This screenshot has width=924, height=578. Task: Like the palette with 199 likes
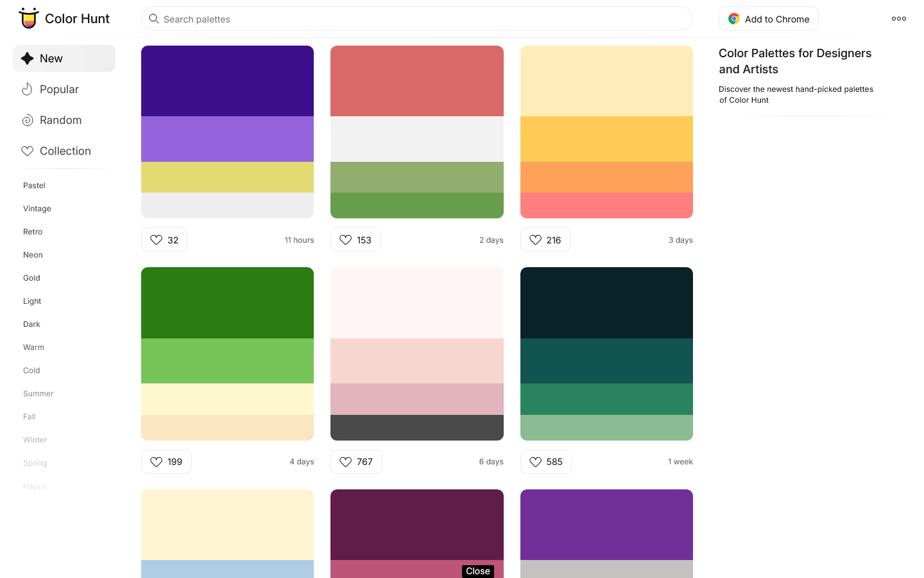click(x=166, y=462)
